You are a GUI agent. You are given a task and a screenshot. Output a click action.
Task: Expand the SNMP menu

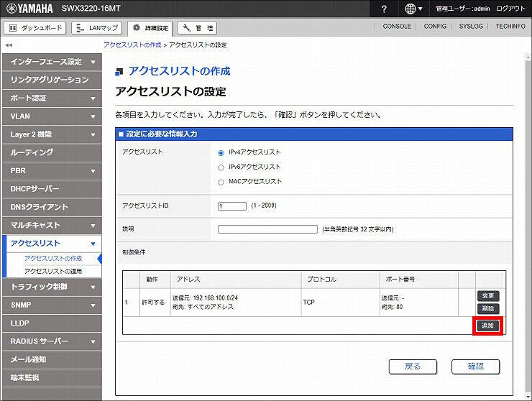[x=52, y=305]
